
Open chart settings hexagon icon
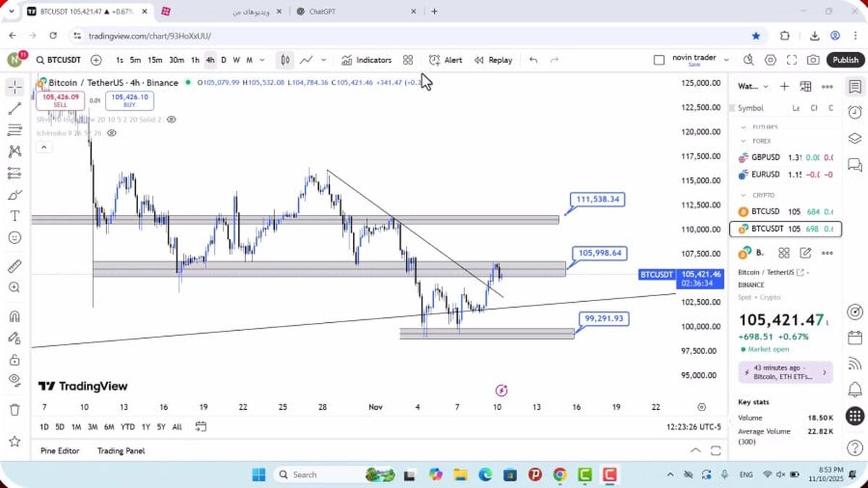point(770,60)
